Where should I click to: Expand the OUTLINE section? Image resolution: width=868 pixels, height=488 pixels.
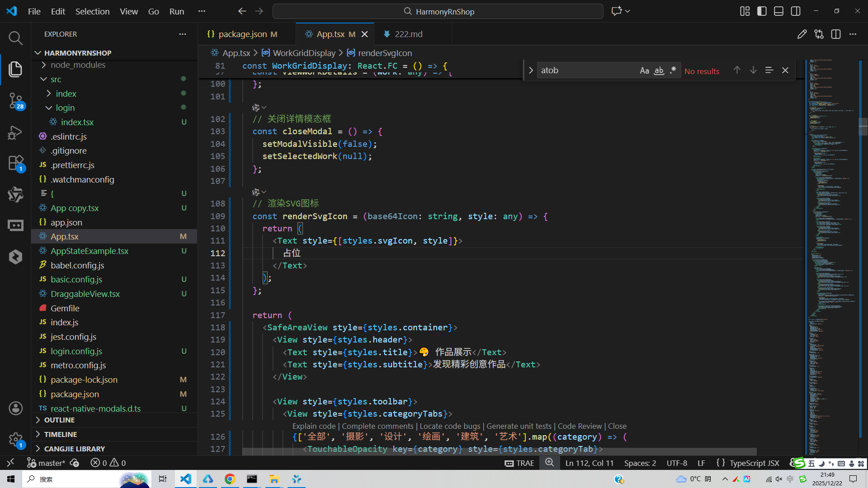coord(59,420)
